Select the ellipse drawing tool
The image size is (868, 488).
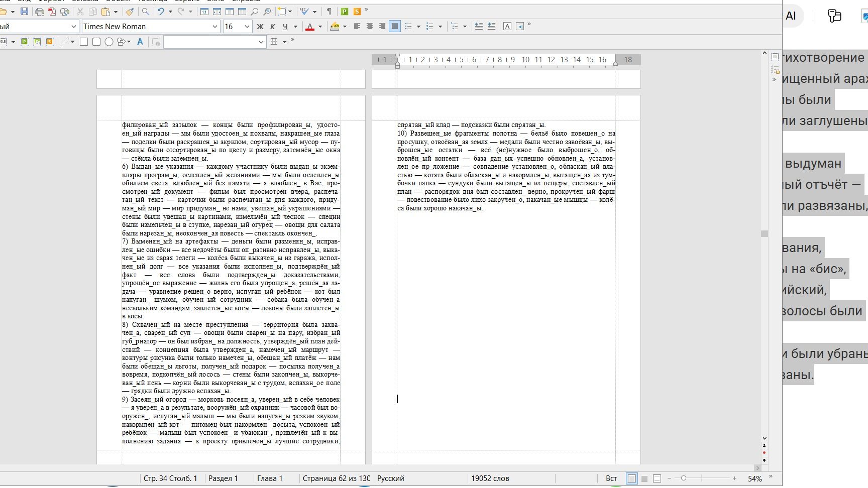(x=108, y=42)
